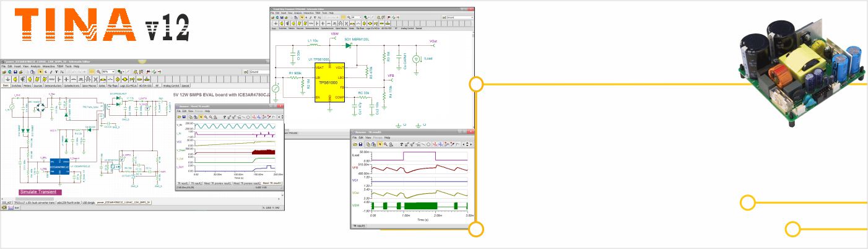Screen dimensions: 868x249
Task: Click zoom magnifier in the Mixed TR result3 toolbar
Action: pos(206,117)
